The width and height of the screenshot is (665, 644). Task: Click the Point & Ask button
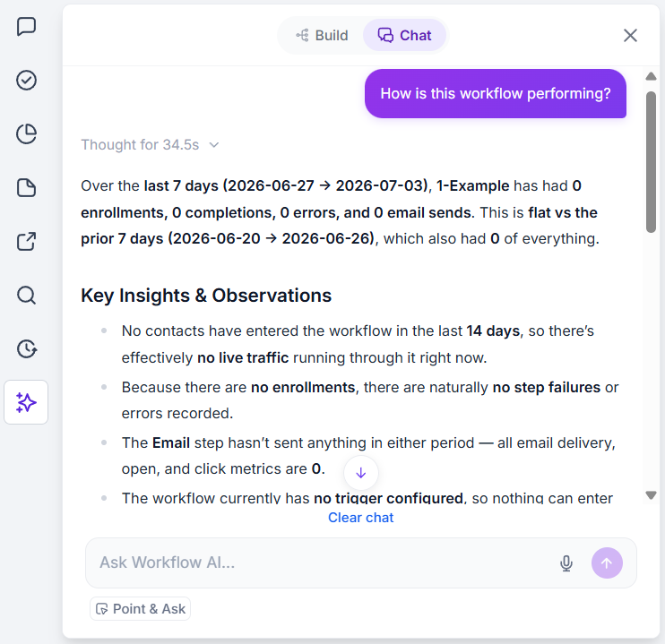pyautogui.click(x=141, y=609)
